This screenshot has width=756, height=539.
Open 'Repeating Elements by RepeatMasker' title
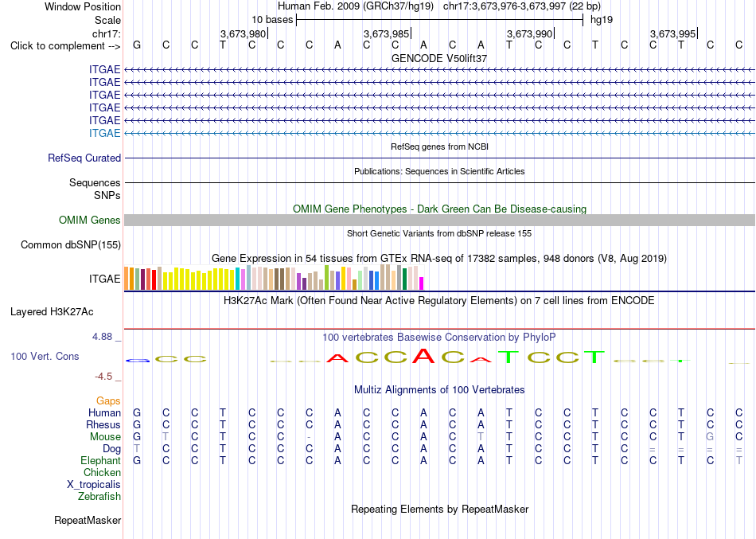click(439, 510)
